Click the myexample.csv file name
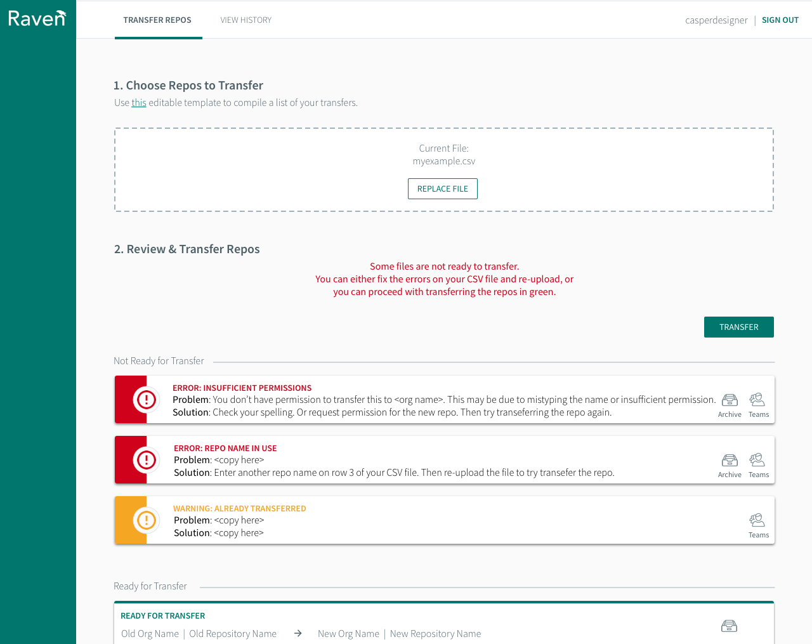This screenshot has width=812, height=644. point(444,161)
